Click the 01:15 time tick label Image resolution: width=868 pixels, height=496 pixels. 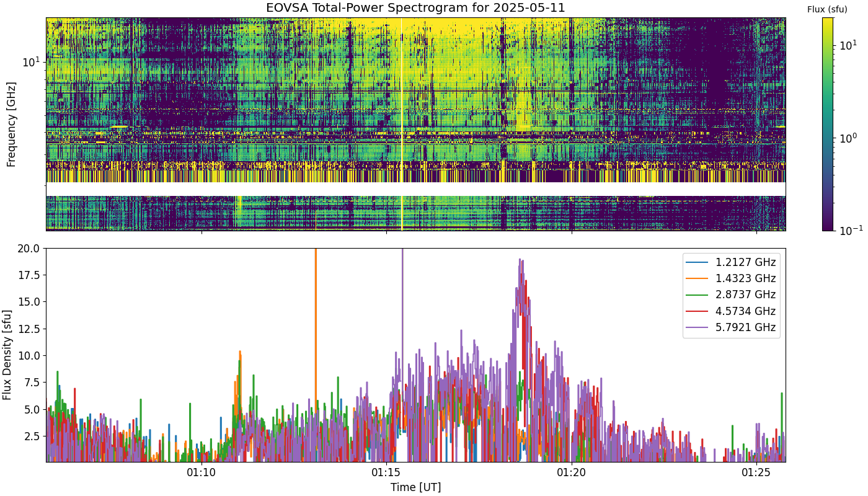386,473
